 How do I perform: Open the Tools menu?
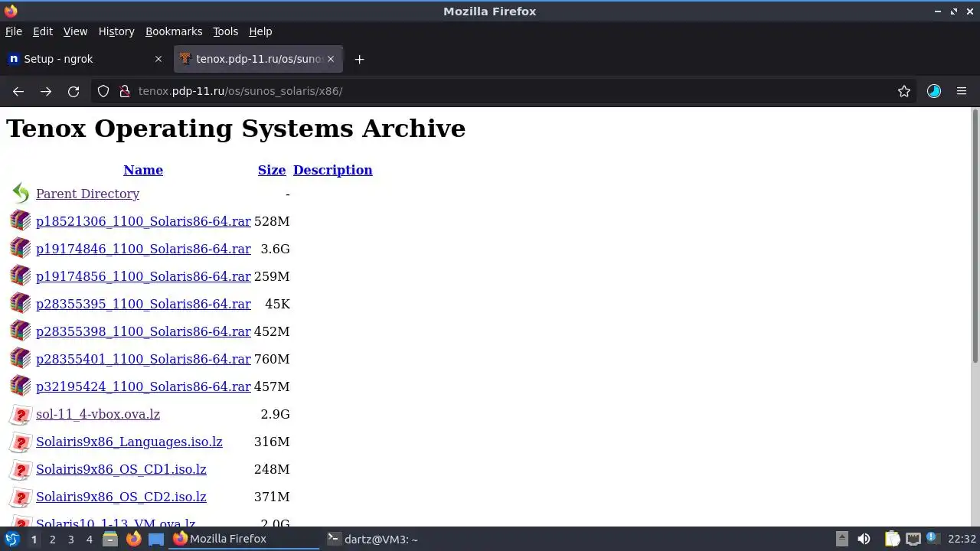(225, 31)
